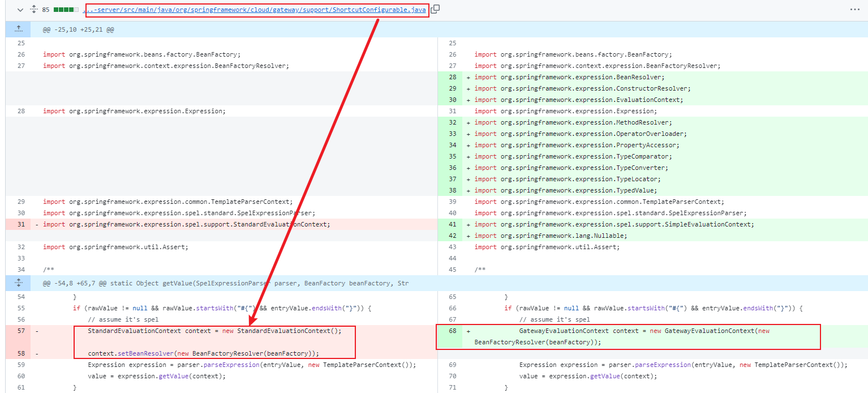Click the added OperatorOverloader import line
Viewport: 868px width, 393px height.
581,134
